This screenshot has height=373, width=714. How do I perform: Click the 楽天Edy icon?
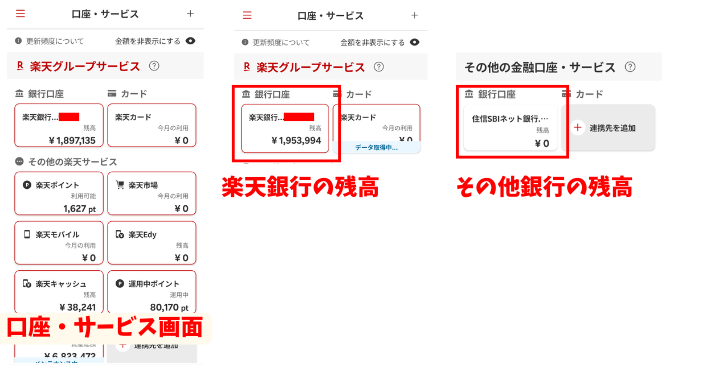(x=120, y=234)
